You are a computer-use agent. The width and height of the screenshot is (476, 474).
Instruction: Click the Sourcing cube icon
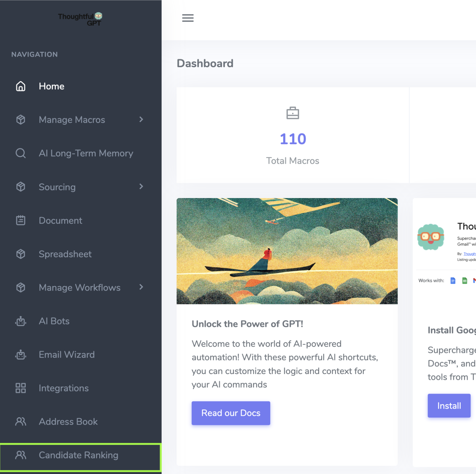[x=21, y=187]
